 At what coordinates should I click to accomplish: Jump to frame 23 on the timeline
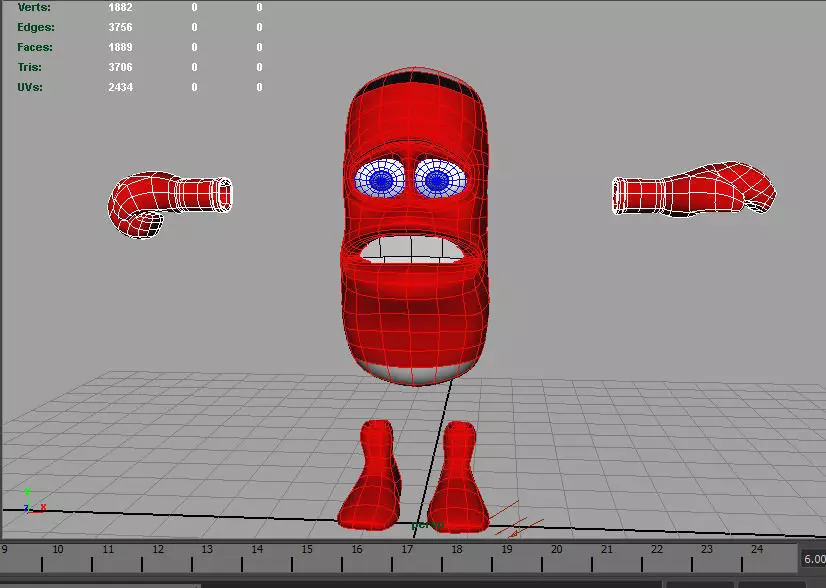click(x=707, y=550)
